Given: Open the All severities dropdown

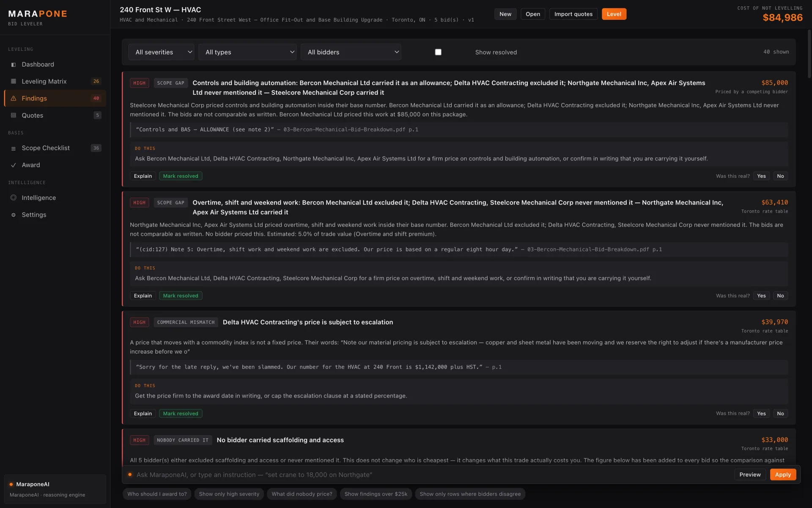Looking at the screenshot, I should [x=162, y=52].
